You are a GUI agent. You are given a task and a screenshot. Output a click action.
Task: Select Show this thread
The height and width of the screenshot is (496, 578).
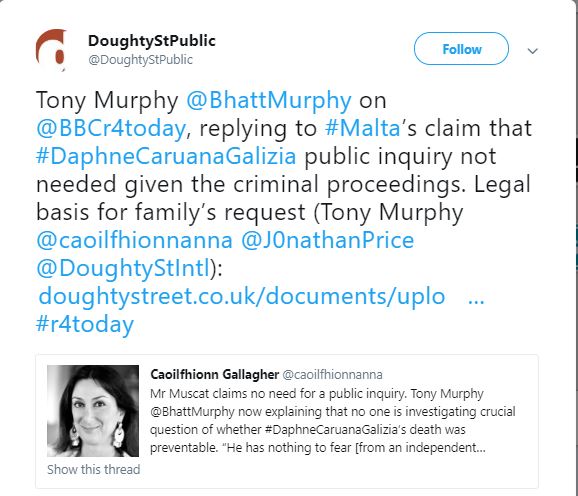click(94, 469)
